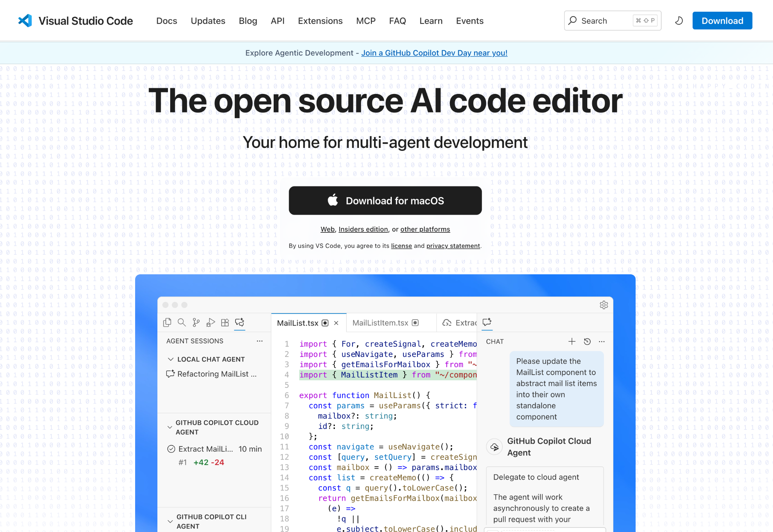Open the Docs menu item

(166, 21)
